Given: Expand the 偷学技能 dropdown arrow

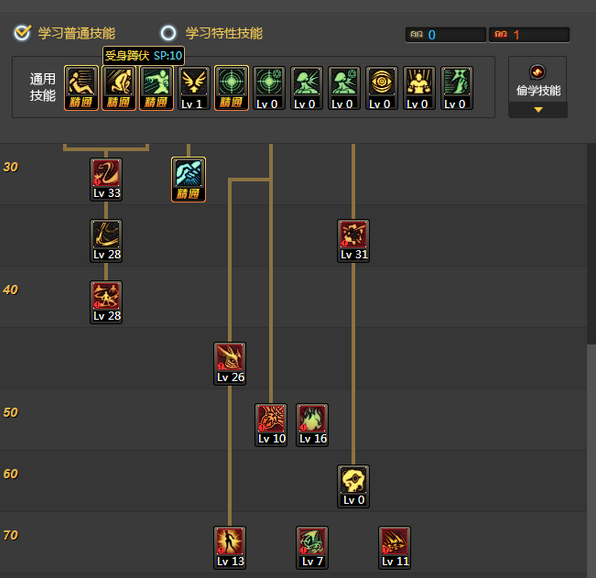Looking at the screenshot, I should click(x=538, y=110).
